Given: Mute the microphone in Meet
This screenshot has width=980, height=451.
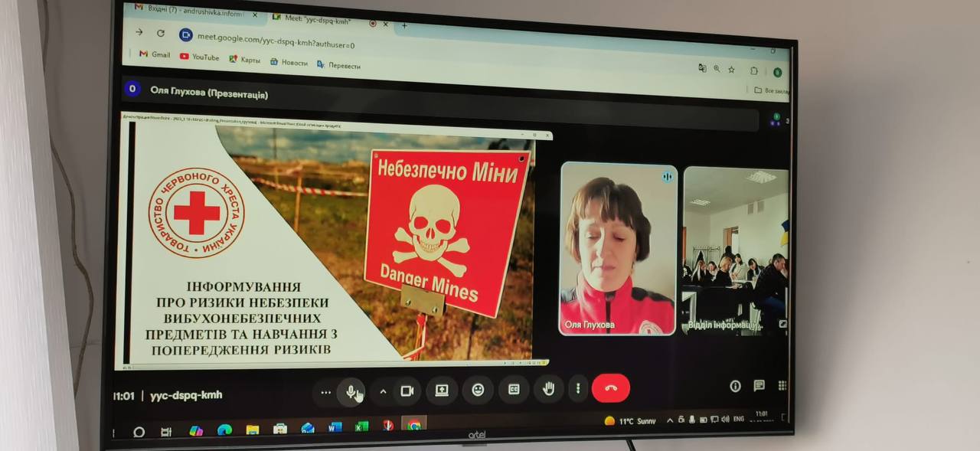Looking at the screenshot, I should tap(351, 391).
